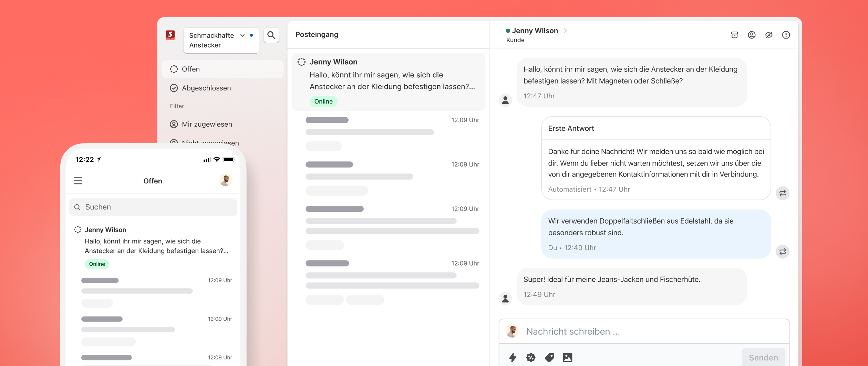This screenshot has height=366, width=868.
Task: Click the discount badge icon in composer
Action: coord(531,357)
